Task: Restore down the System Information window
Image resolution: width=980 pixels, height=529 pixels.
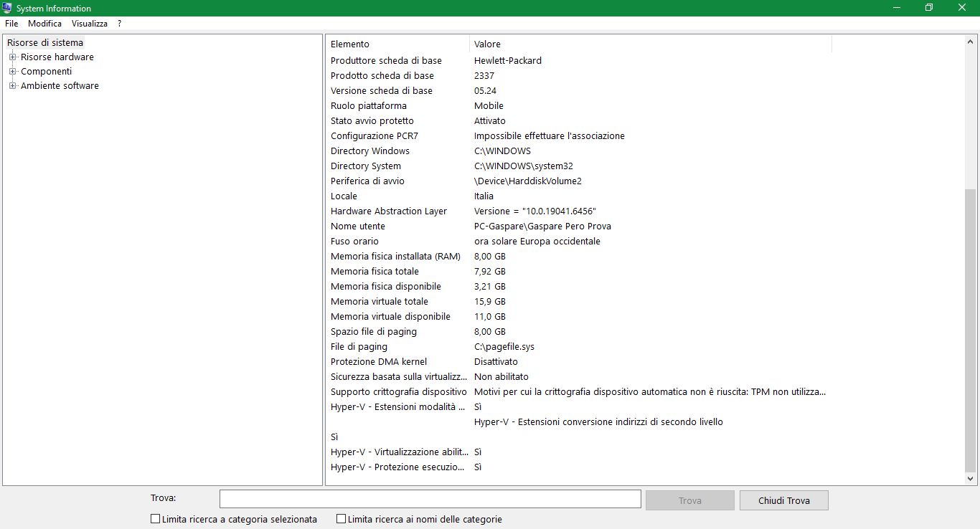Action: point(929,8)
